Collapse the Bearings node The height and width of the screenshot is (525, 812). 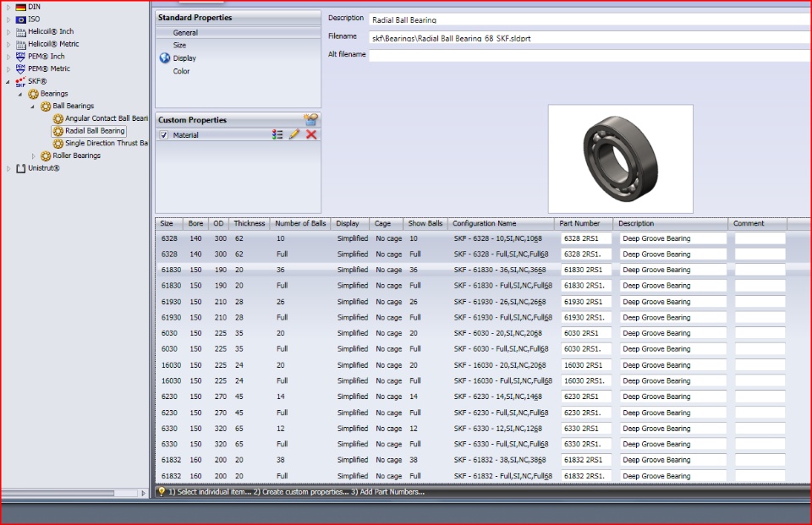[x=20, y=94]
